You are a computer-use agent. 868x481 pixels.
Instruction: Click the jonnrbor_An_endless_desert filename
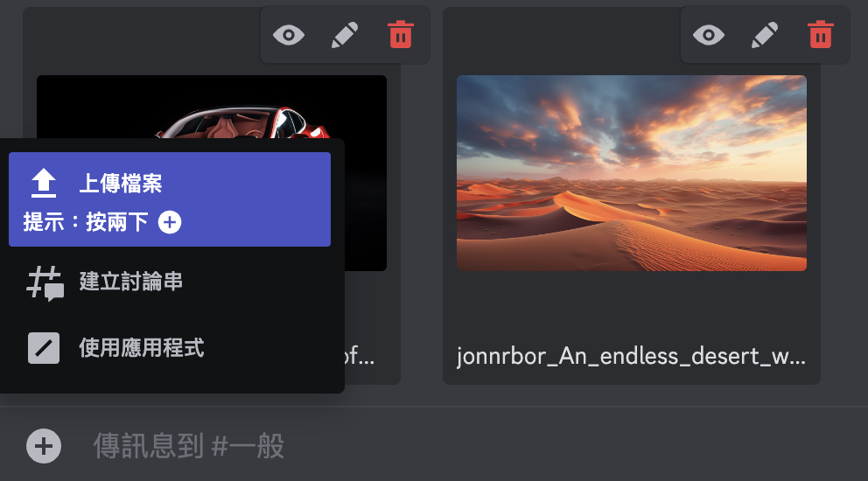(631, 357)
